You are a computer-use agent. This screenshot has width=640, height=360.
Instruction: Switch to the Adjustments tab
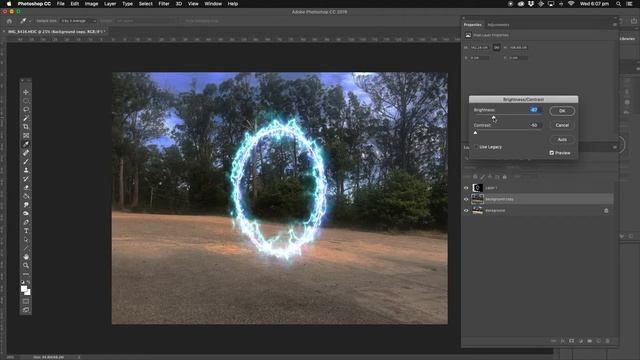point(498,25)
